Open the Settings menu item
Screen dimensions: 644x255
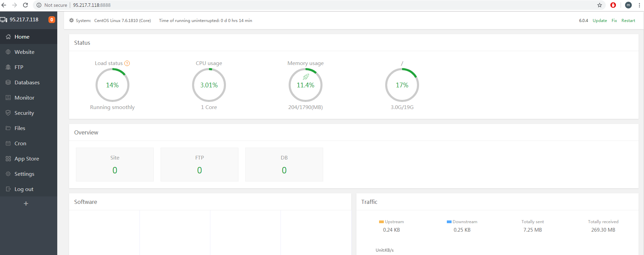[24, 174]
